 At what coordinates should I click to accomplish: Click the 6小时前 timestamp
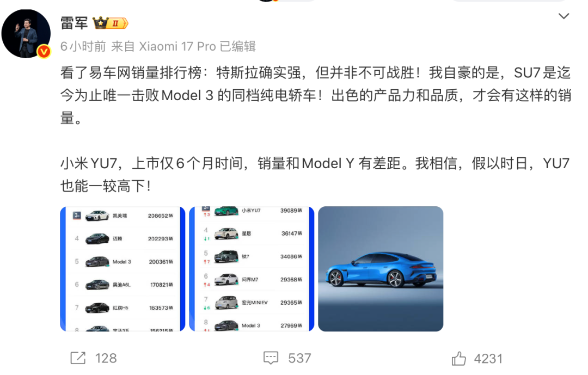83,46
